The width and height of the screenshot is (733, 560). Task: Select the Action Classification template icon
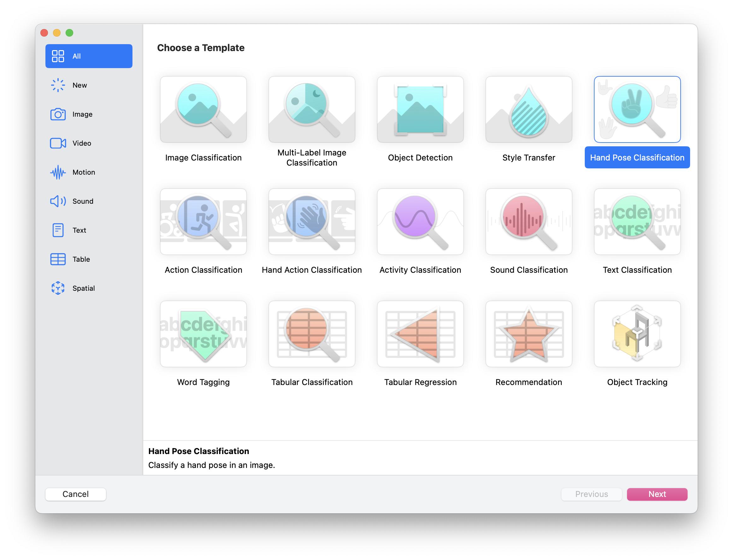click(x=203, y=222)
